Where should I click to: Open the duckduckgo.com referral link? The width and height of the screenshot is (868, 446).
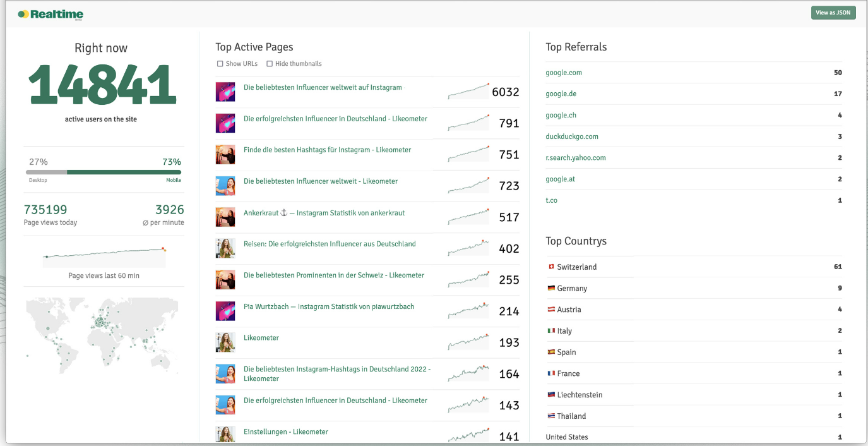pyautogui.click(x=572, y=136)
